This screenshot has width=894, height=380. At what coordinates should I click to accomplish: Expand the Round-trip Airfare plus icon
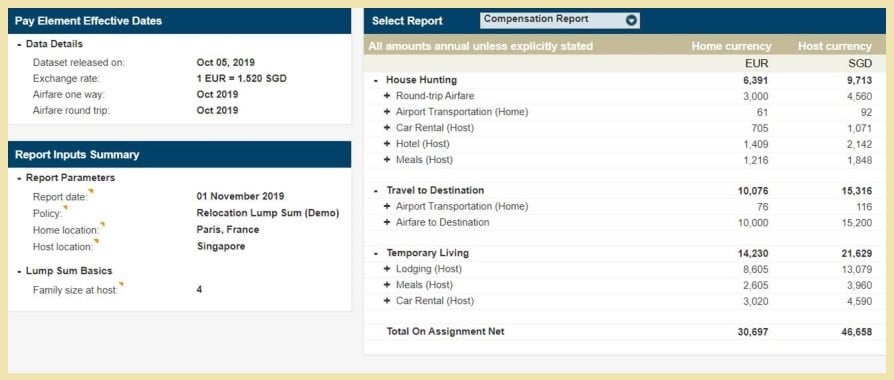(387, 96)
